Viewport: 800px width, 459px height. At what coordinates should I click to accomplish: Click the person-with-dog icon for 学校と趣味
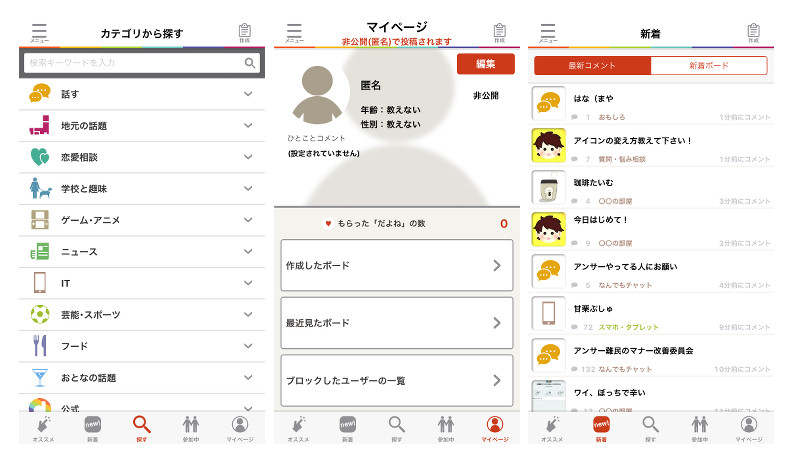click(40, 188)
